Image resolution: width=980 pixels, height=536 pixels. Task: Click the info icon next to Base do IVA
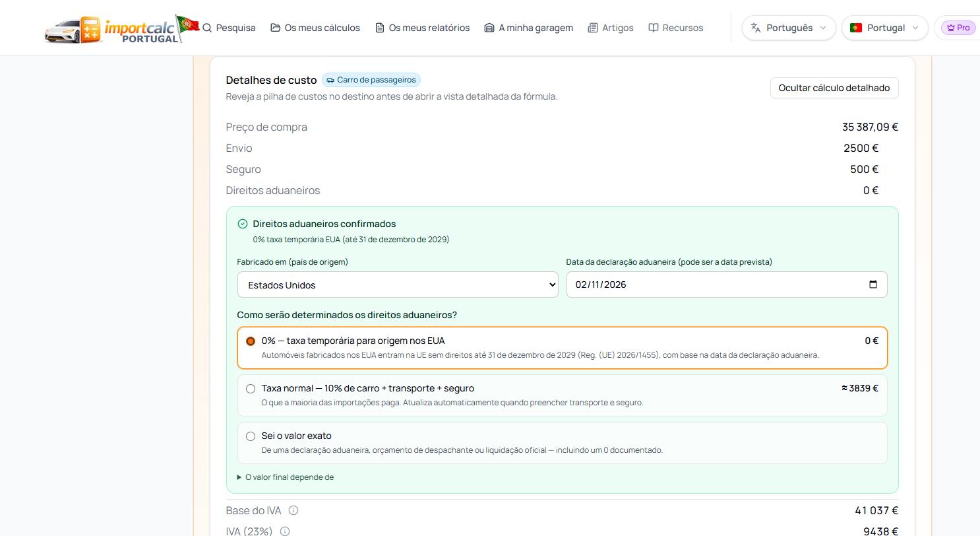point(293,510)
